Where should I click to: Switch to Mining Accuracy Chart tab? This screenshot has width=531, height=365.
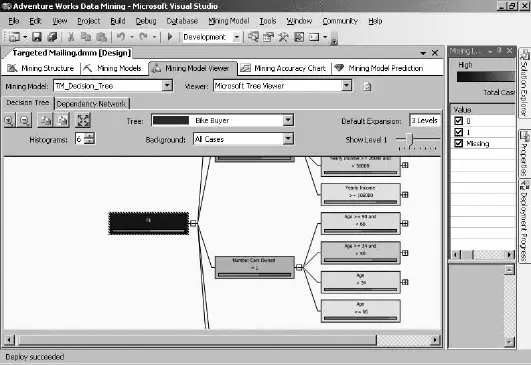[x=283, y=68]
